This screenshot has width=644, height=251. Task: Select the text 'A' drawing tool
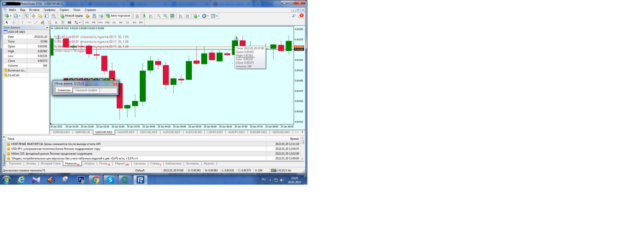point(56,22)
